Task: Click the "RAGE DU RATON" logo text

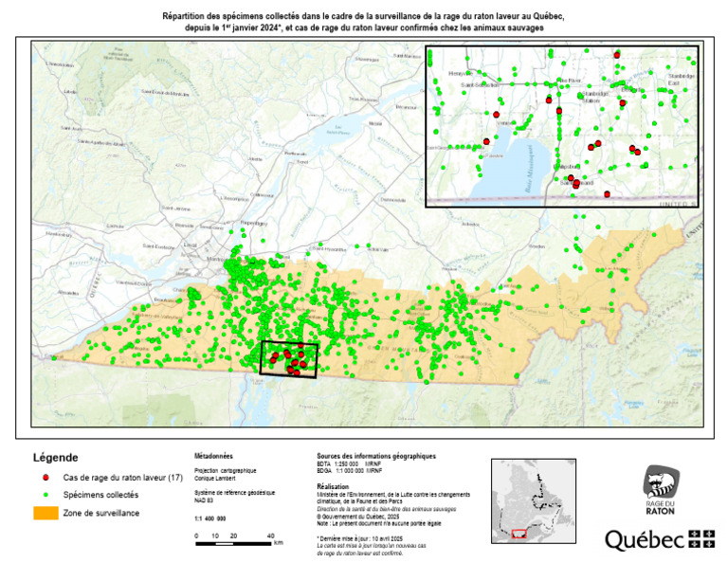Action: click(x=660, y=508)
